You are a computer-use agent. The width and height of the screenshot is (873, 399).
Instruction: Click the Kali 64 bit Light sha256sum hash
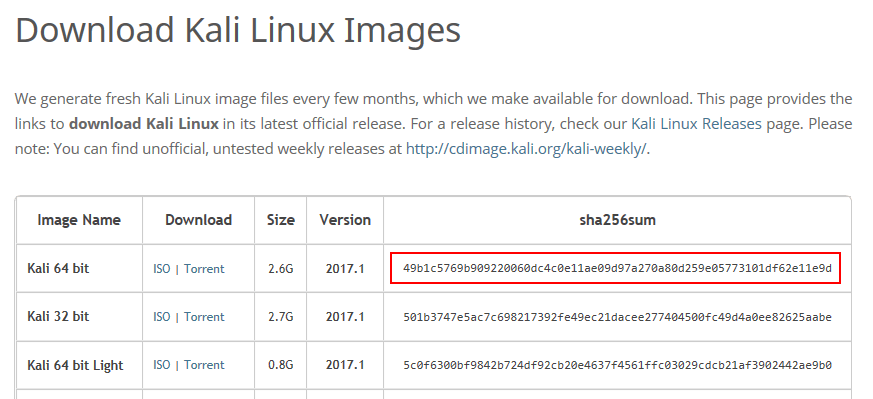(x=617, y=366)
